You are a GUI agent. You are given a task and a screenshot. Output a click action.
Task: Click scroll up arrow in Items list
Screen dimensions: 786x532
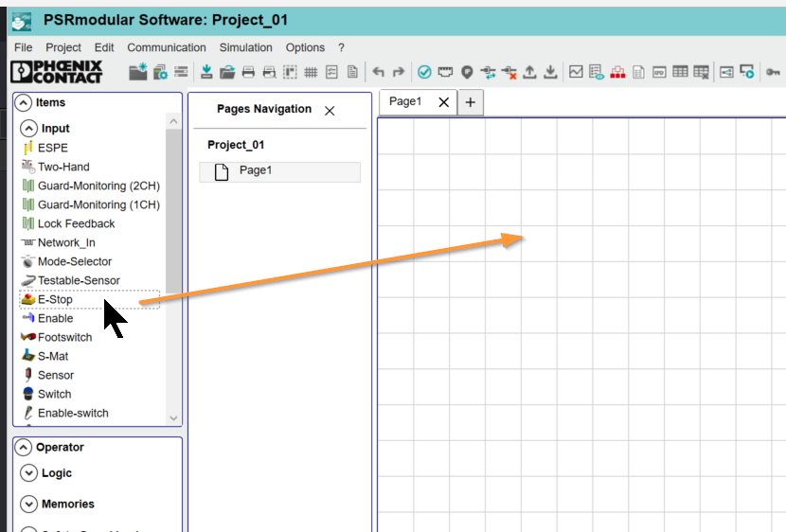coord(173,121)
